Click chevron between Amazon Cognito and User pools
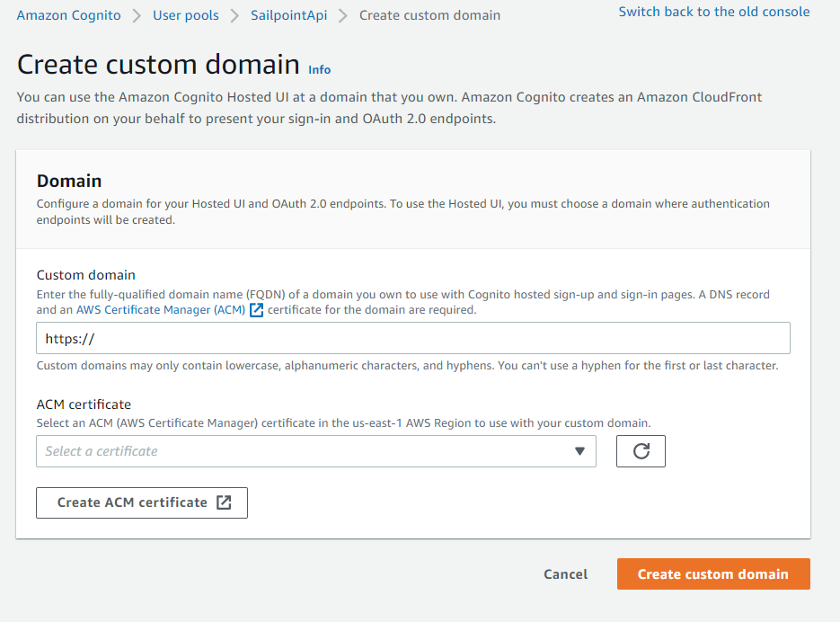Image resolution: width=840 pixels, height=622 pixels. [137, 15]
